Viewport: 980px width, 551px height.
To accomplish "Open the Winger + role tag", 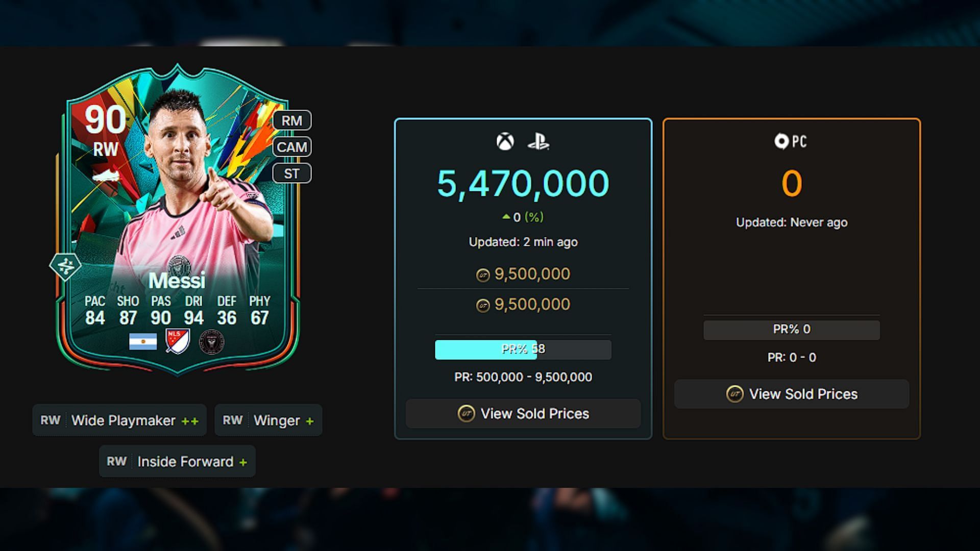I will [x=268, y=420].
